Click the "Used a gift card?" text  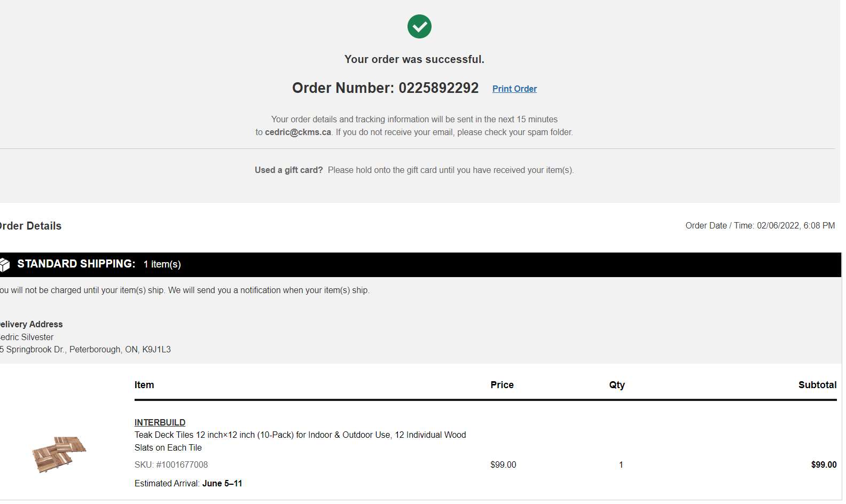click(288, 170)
